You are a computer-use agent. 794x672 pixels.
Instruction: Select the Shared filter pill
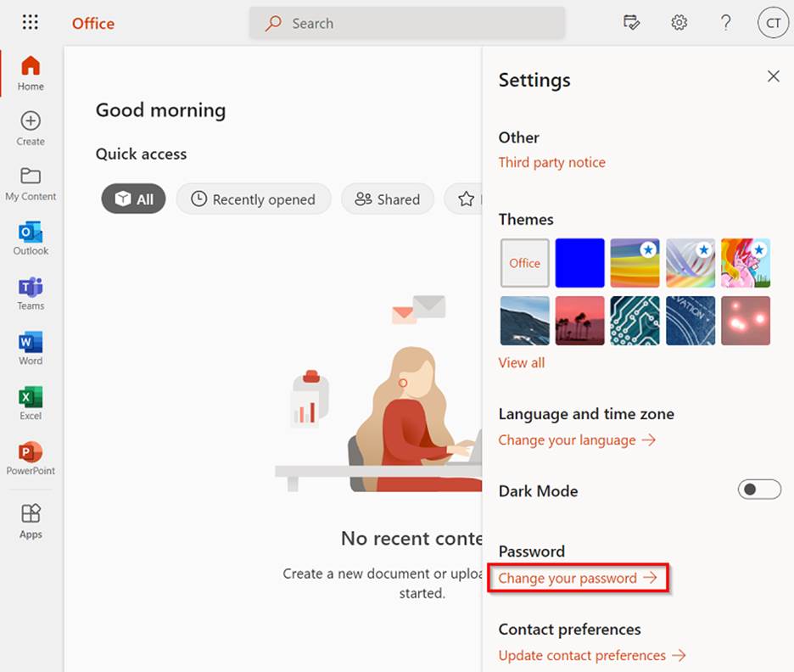pyautogui.click(x=387, y=199)
